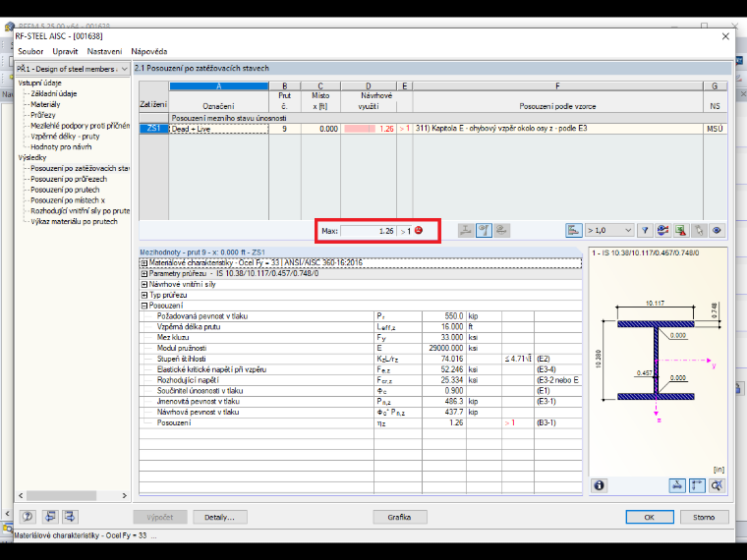Image resolution: width=747 pixels, height=560 pixels.
Task: Click the ZS1 load case cell
Action: 154,129
